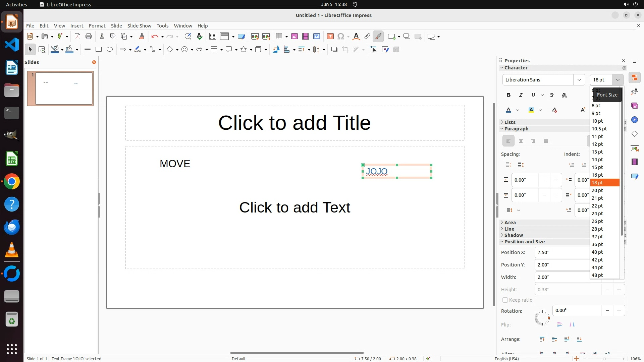The height and width of the screenshot is (362, 644).
Task: Open the Format menu
Action: pos(97,26)
